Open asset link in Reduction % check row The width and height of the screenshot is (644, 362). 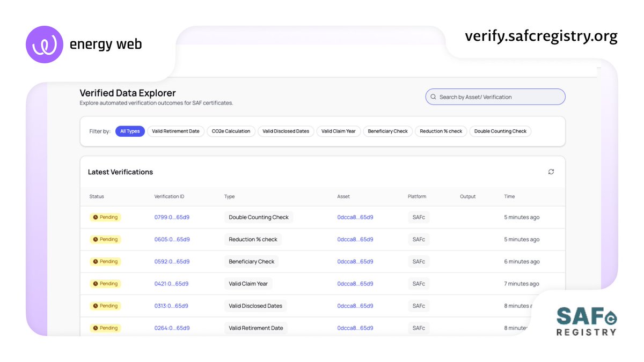click(355, 239)
